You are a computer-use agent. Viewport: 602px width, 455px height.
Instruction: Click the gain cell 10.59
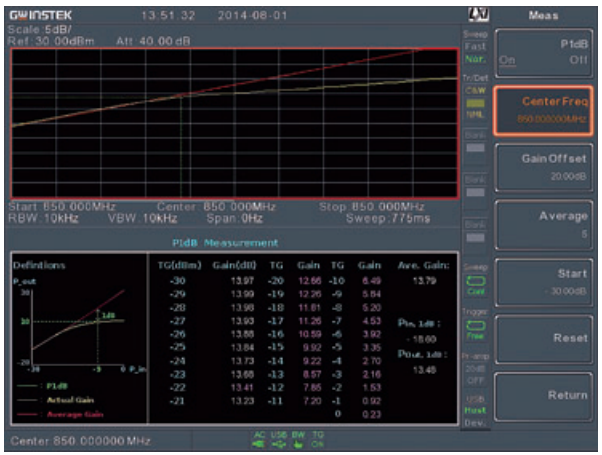click(x=309, y=334)
